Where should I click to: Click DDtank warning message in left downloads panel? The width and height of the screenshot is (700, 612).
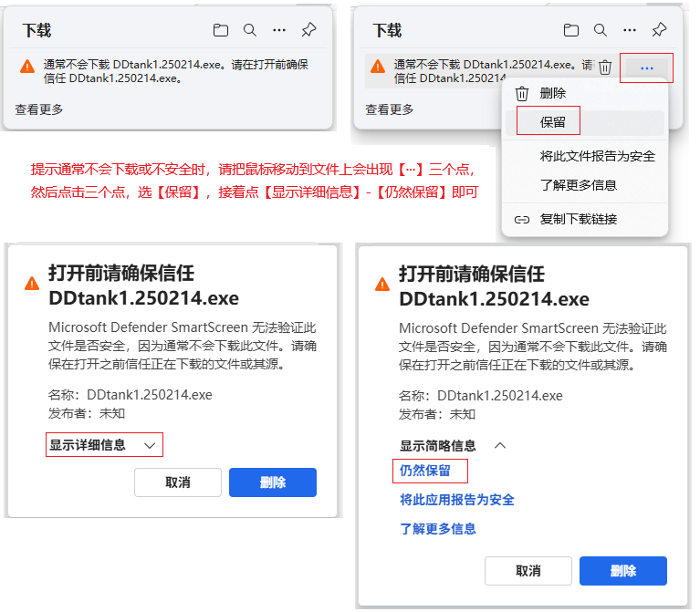pos(176,71)
